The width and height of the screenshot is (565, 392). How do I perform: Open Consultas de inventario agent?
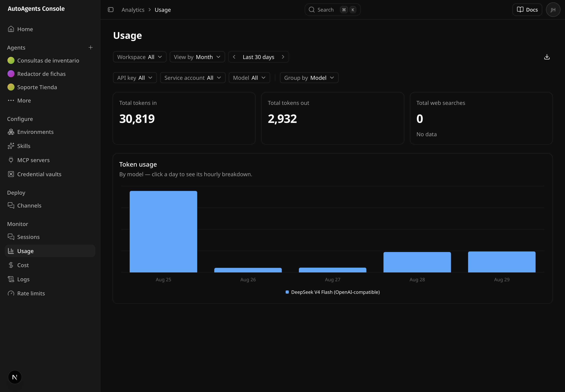[x=50, y=60]
